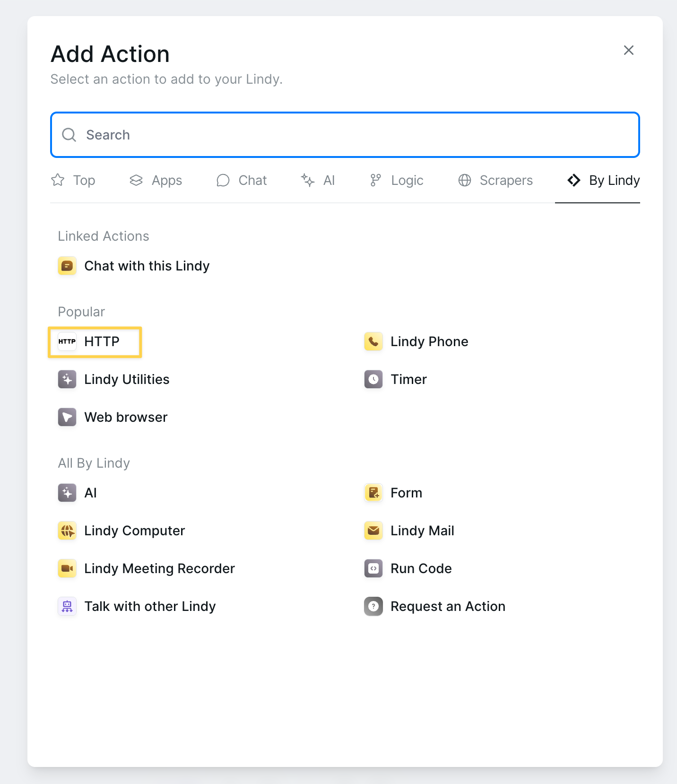Choose the Lindy Meeting Recorder label
The height and width of the screenshot is (784, 677).
(x=160, y=568)
